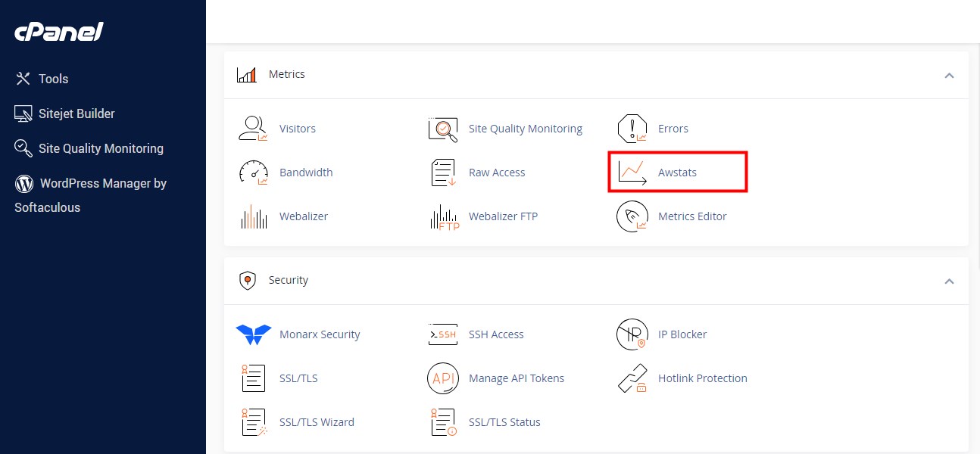Open Tools in the sidebar
The width and height of the screenshot is (980, 454).
(53, 79)
